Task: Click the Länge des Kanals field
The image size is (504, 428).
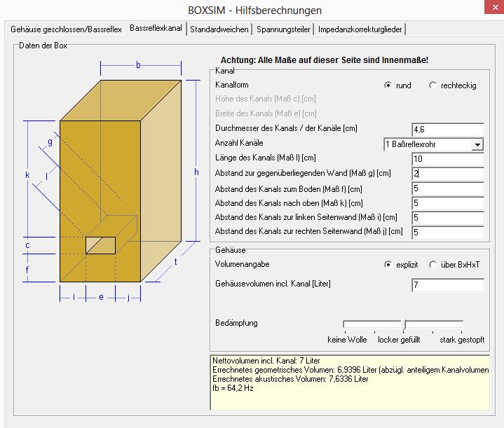Action: click(x=448, y=159)
